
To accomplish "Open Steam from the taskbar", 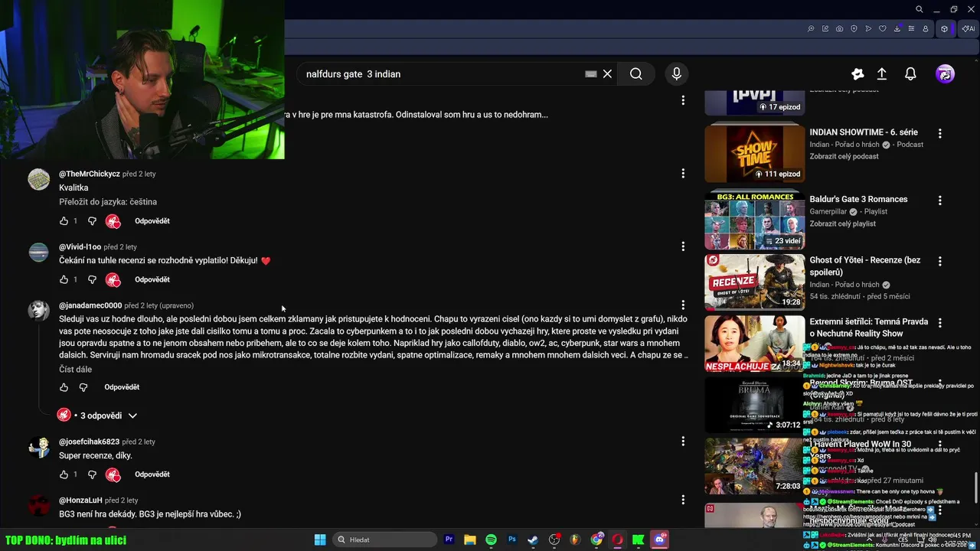I will [x=533, y=540].
